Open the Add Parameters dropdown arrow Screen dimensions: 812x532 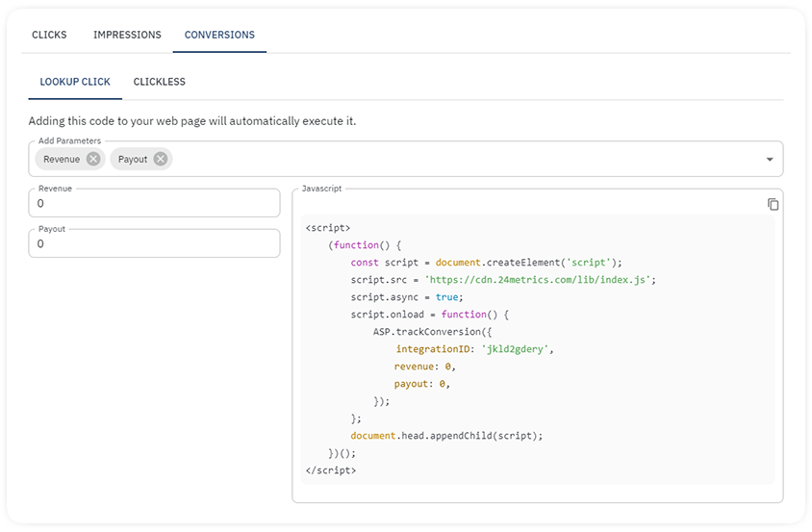(770, 159)
